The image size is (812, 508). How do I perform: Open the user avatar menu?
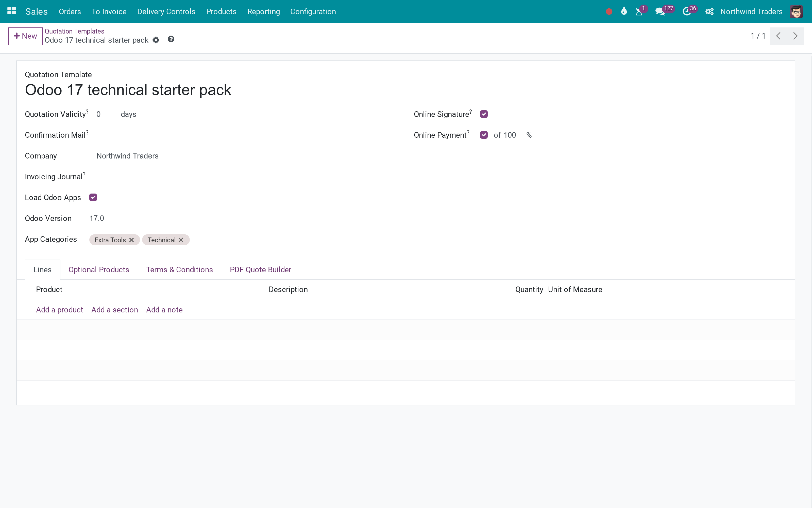(x=796, y=11)
